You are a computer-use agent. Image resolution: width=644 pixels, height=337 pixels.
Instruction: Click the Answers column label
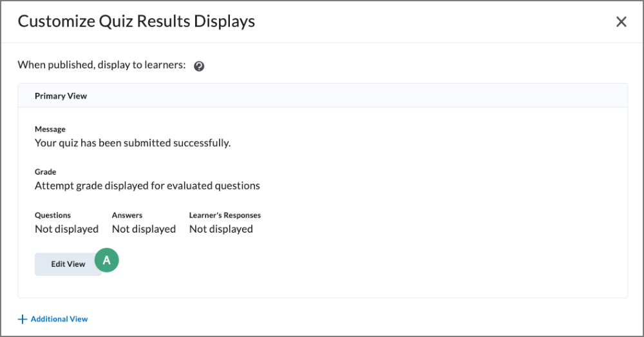pos(127,215)
